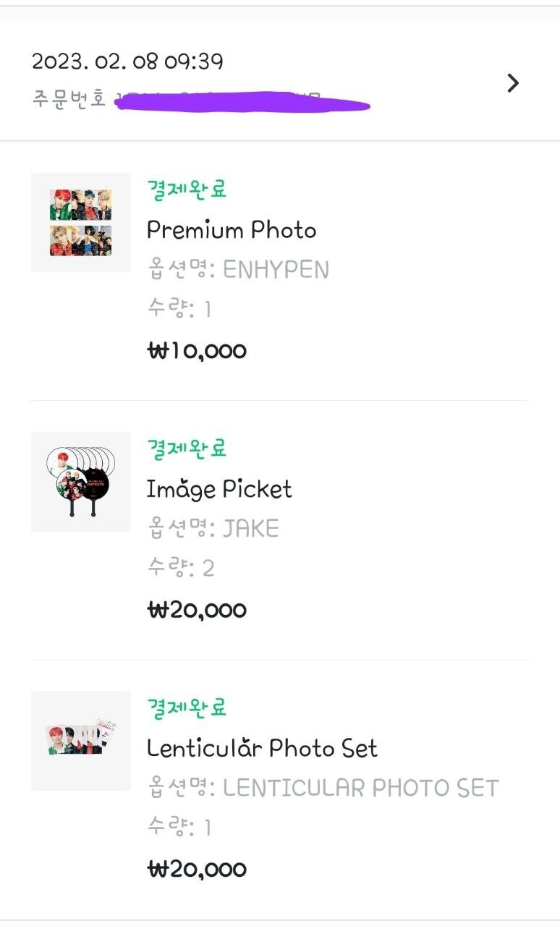
Task: Tap the 주문번호 order number label
Action: pyautogui.click(x=69, y=99)
